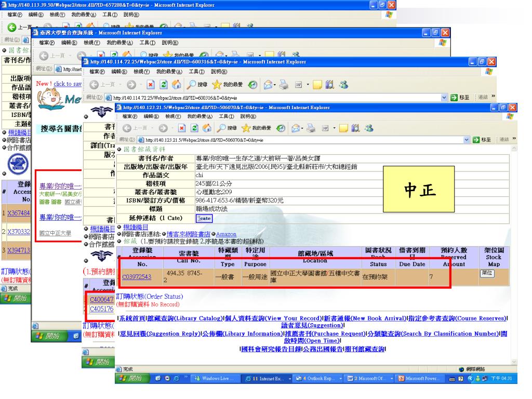532x399 pixels.
Task: Switch to Microsoft PowerPoint taskbar item
Action: (x=421, y=378)
